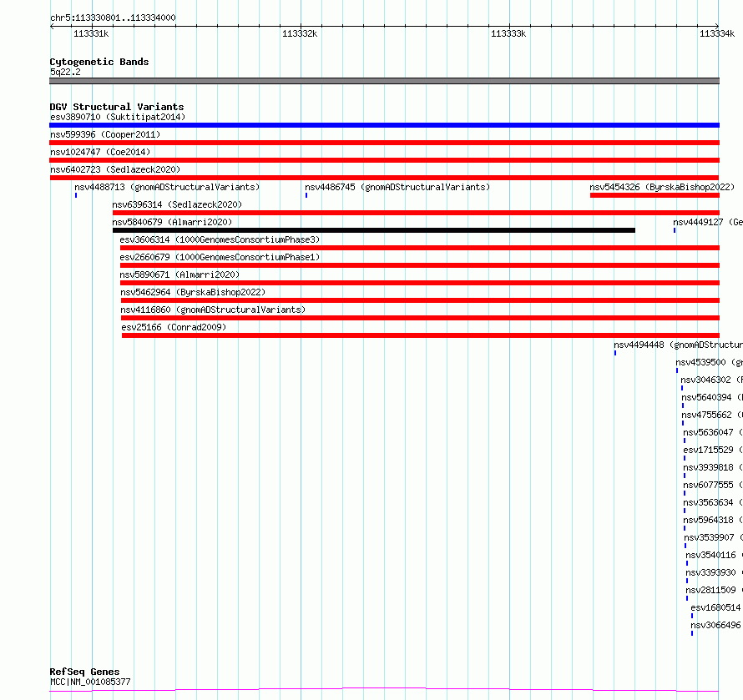Viewport: 743px width, 700px height.
Task: Select the nsv5636047 variant label
Action: 713,432
